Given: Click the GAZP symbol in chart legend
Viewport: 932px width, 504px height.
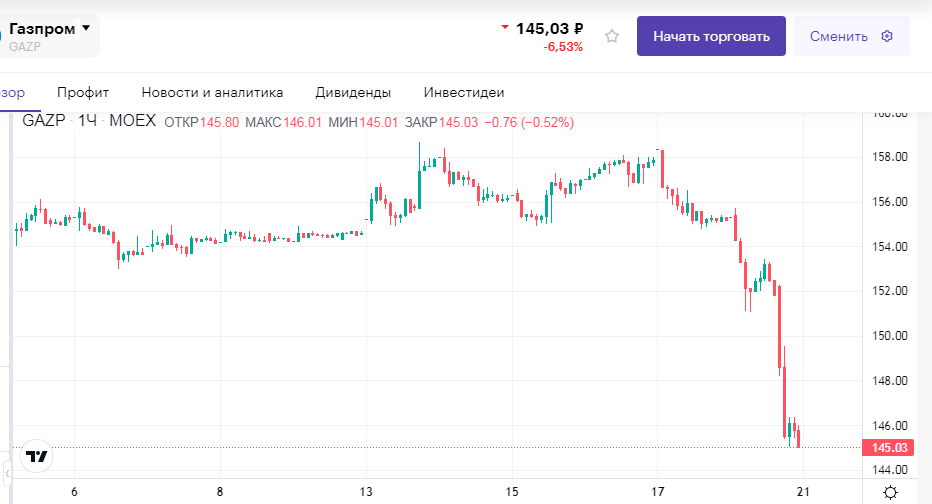Looking at the screenshot, I should 44,121.
